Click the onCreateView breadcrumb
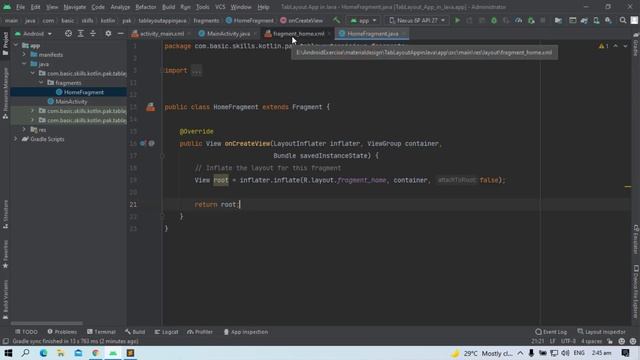640x360 pixels. [302, 20]
